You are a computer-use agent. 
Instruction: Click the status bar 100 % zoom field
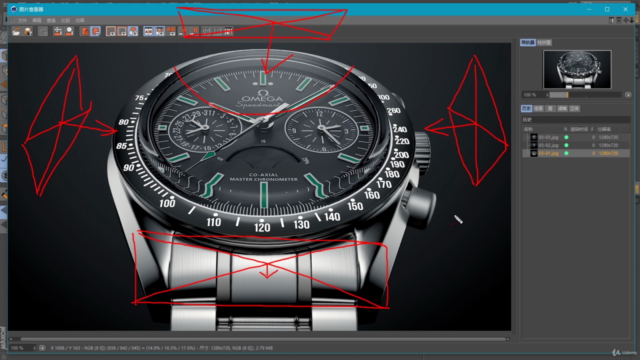coord(22,348)
